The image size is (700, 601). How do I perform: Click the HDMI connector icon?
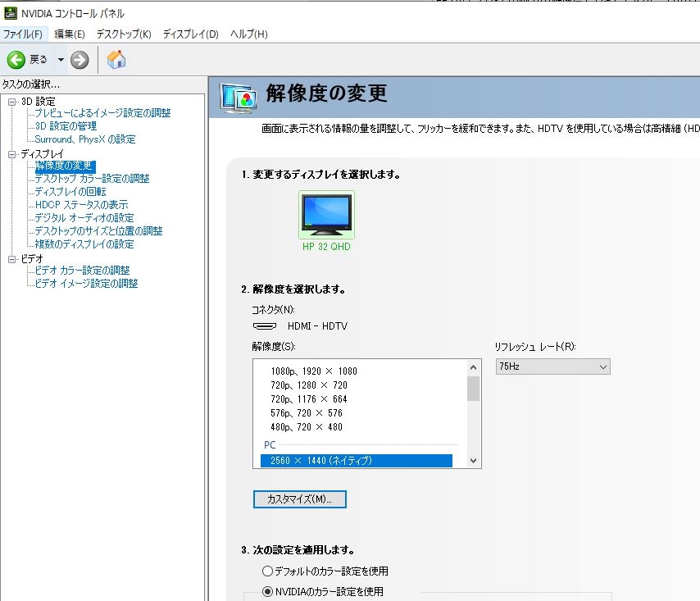coord(265,326)
